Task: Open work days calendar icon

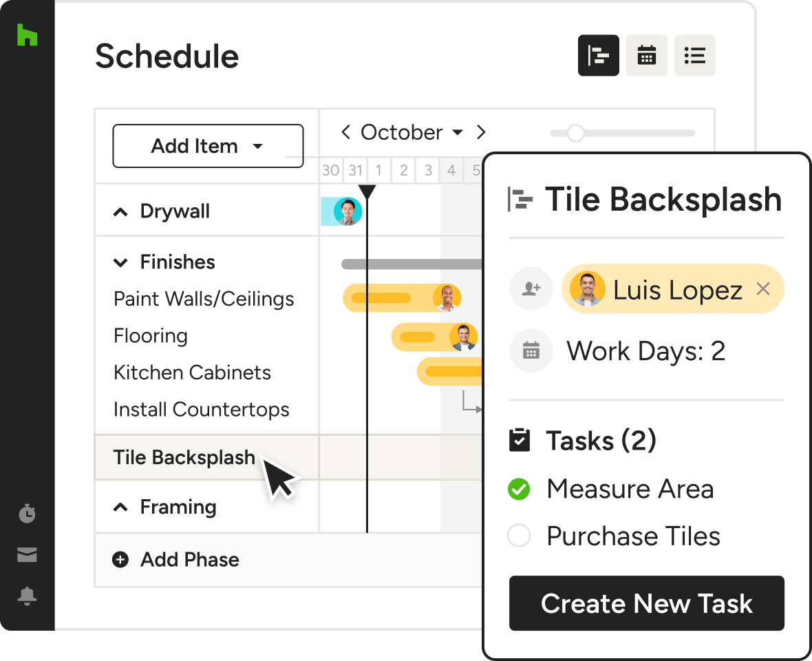Action: coord(531,350)
